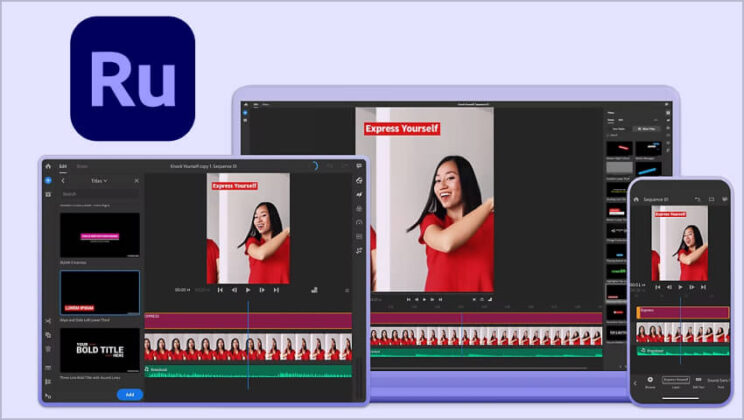The height and width of the screenshot is (420, 744).
Task: Select the scissors split tool on tablet
Action: tap(48, 321)
